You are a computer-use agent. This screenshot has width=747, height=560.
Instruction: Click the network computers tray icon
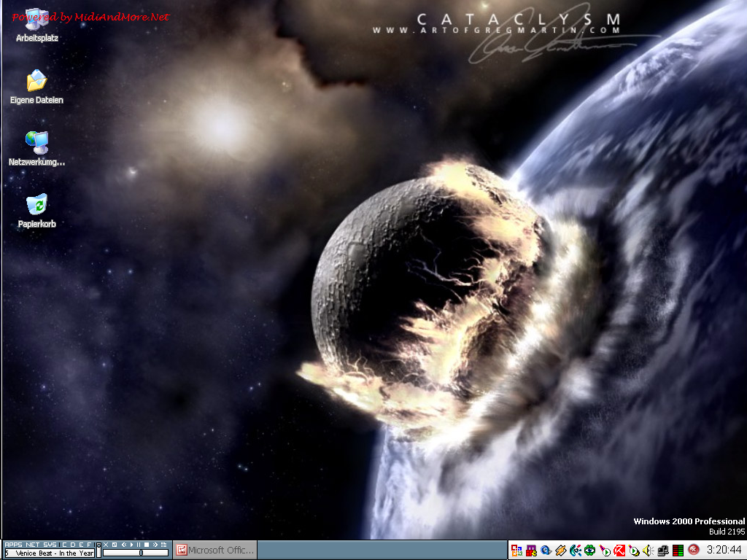663,551
